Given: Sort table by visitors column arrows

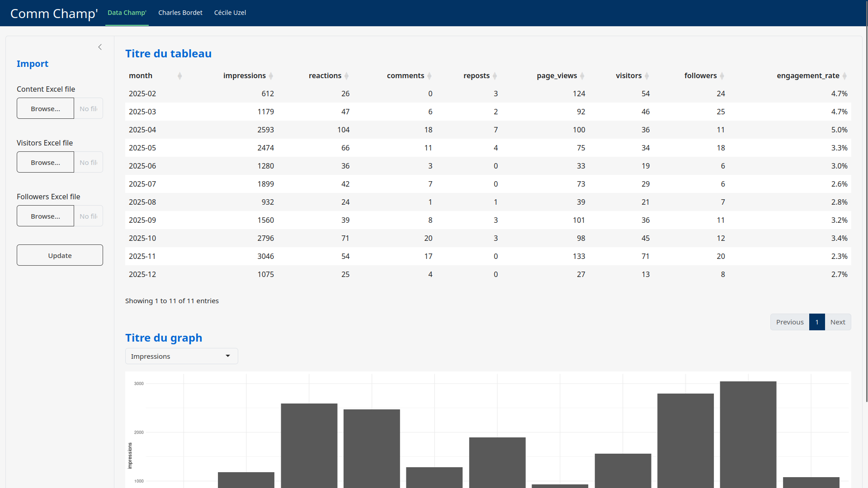Looking at the screenshot, I should coord(646,76).
